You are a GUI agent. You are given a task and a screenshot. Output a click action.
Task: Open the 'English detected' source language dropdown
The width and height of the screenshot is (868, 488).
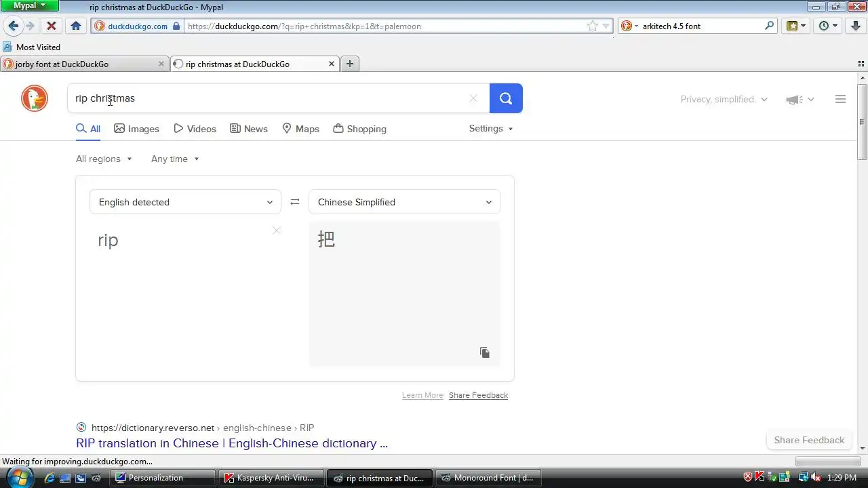(x=185, y=202)
